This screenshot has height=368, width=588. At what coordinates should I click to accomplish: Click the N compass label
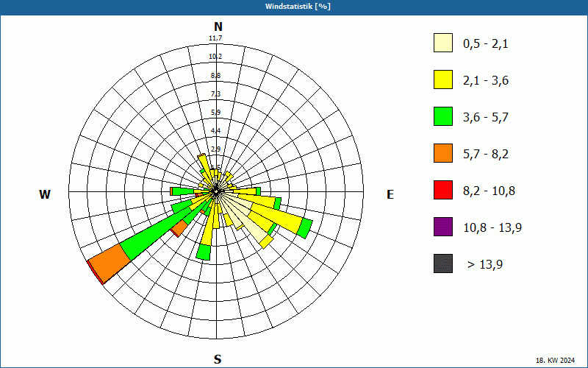(218, 26)
